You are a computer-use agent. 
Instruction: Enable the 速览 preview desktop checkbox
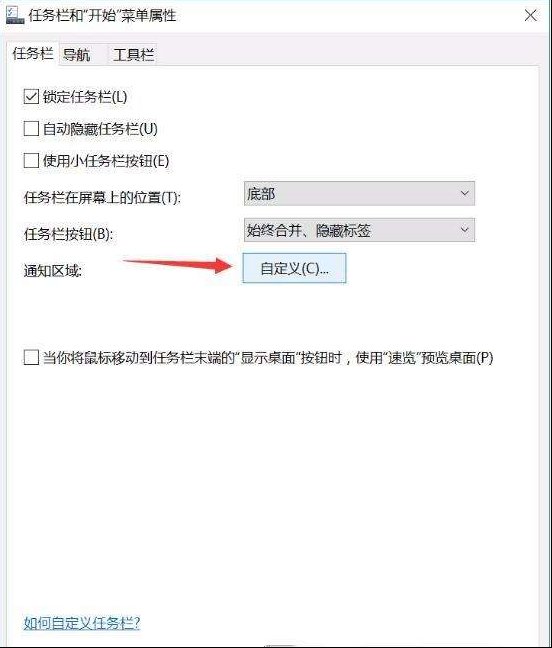31,357
